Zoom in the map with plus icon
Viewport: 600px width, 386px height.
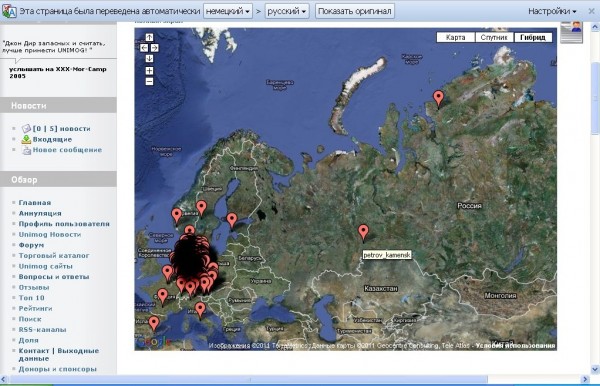point(149,71)
